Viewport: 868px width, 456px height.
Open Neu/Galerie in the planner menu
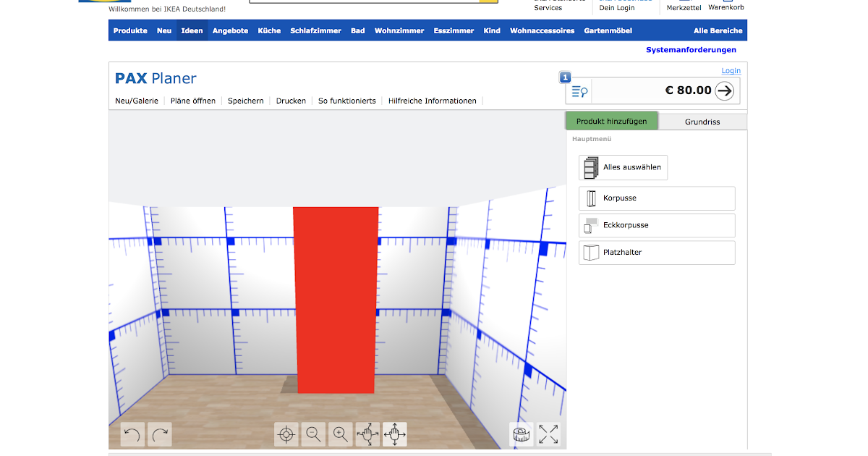click(137, 101)
